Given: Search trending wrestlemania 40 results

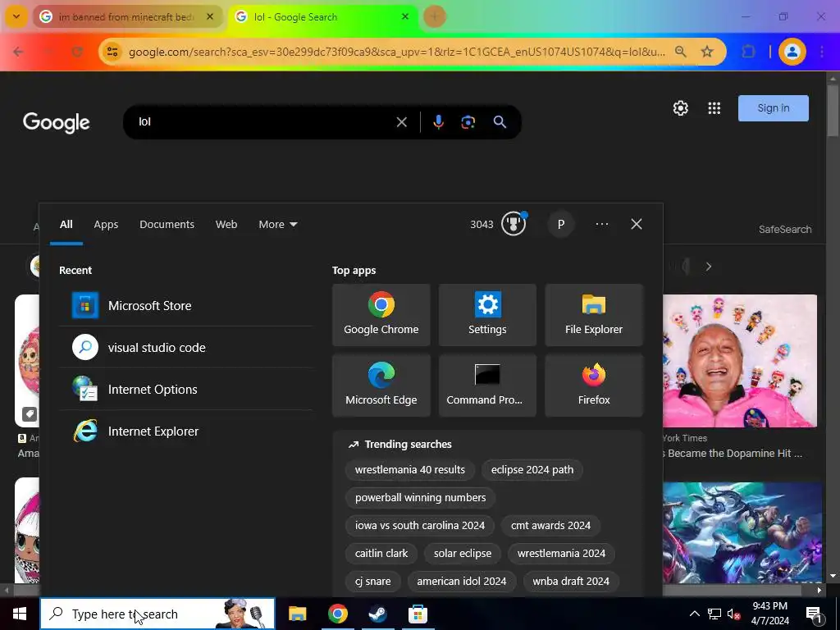Looking at the screenshot, I should tap(410, 469).
